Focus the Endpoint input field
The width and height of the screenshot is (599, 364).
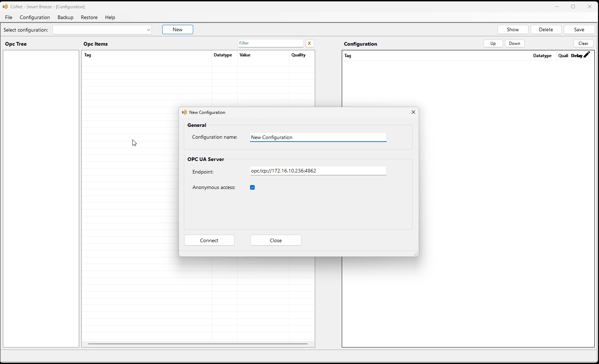pos(318,171)
